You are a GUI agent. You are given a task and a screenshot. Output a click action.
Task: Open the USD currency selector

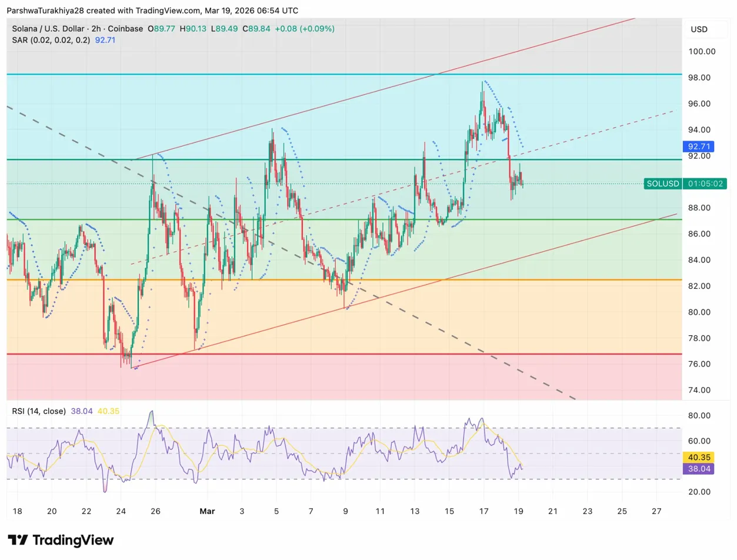699,29
